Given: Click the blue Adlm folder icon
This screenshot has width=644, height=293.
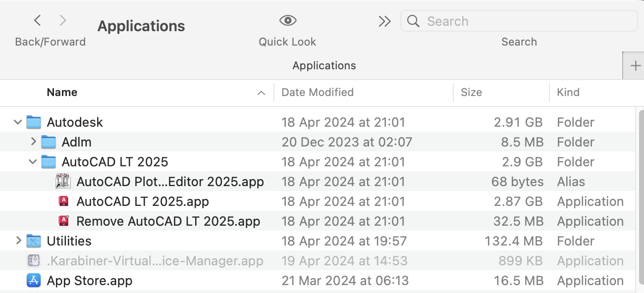Looking at the screenshot, I should tap(49, 142).
